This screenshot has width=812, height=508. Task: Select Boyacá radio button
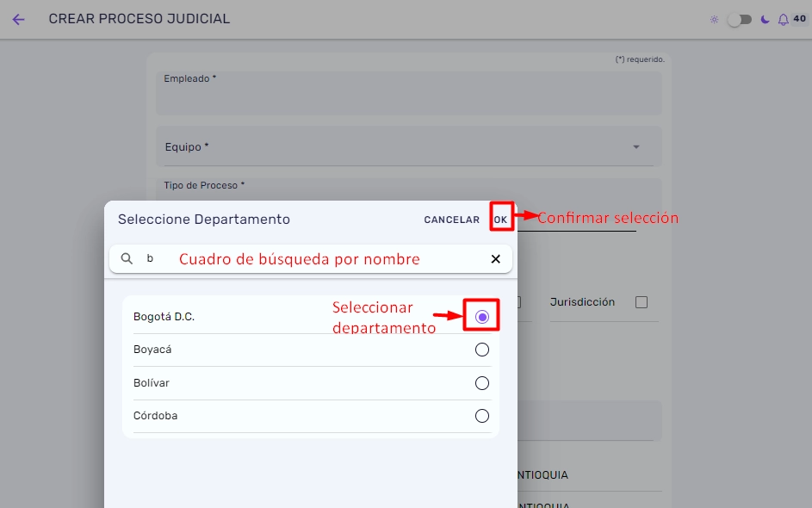pyautogui.click(x=482, y=350)
